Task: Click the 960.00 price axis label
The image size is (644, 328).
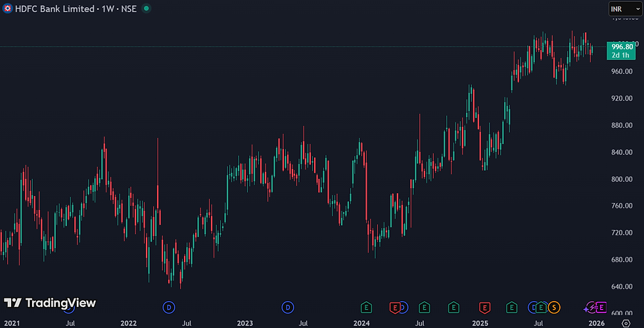Action: point(622,71)
